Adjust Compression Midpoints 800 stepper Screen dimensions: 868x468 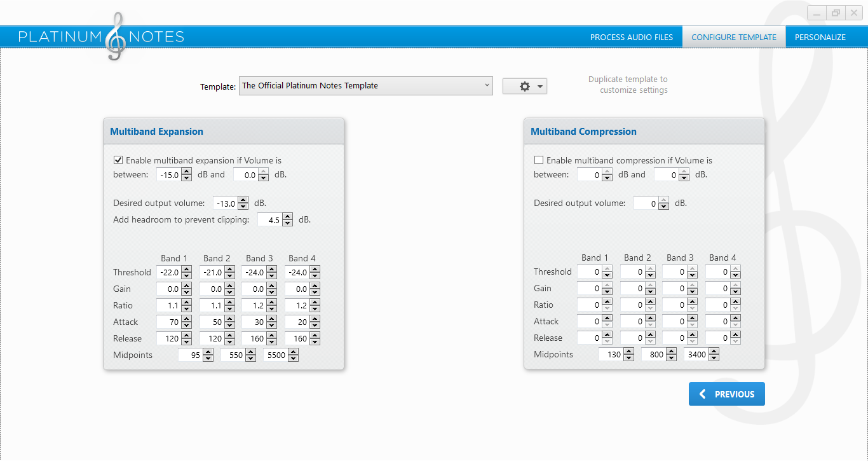coord(671,354)
